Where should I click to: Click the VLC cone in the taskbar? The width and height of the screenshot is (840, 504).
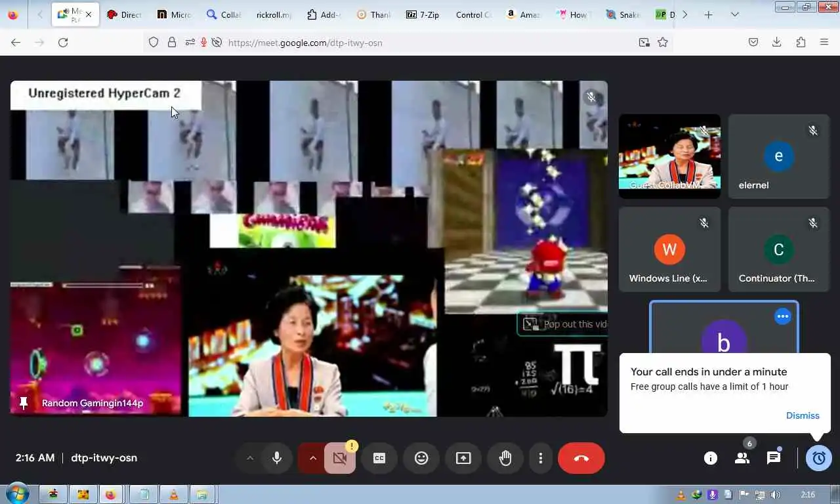[x=173, y=495]
